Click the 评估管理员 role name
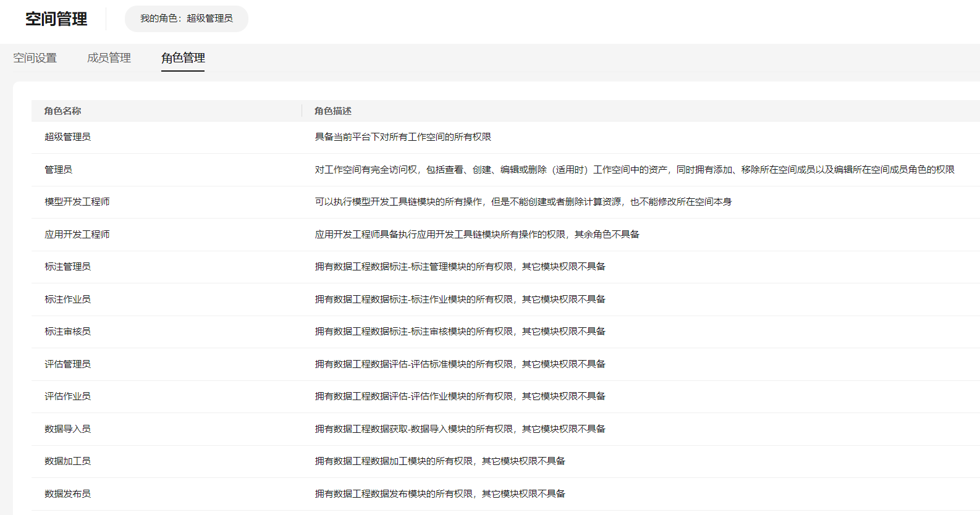 click(x=67, y=364)
